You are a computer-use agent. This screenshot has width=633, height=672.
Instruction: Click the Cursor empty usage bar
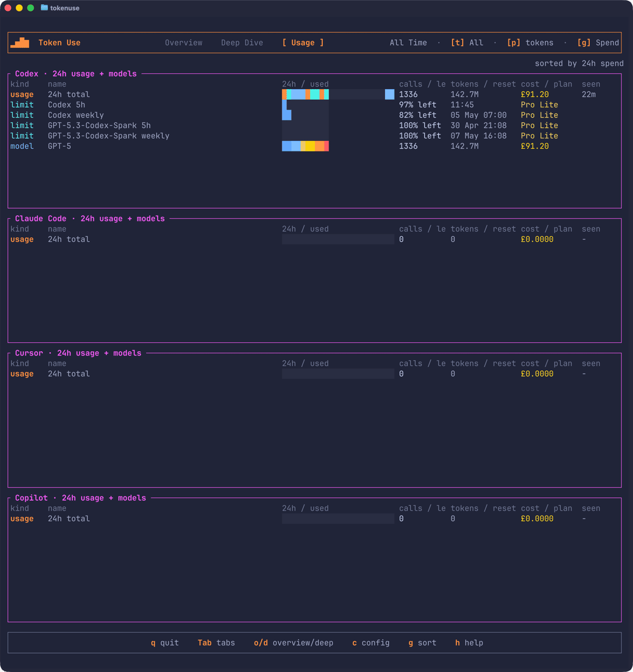click(338, 374)
